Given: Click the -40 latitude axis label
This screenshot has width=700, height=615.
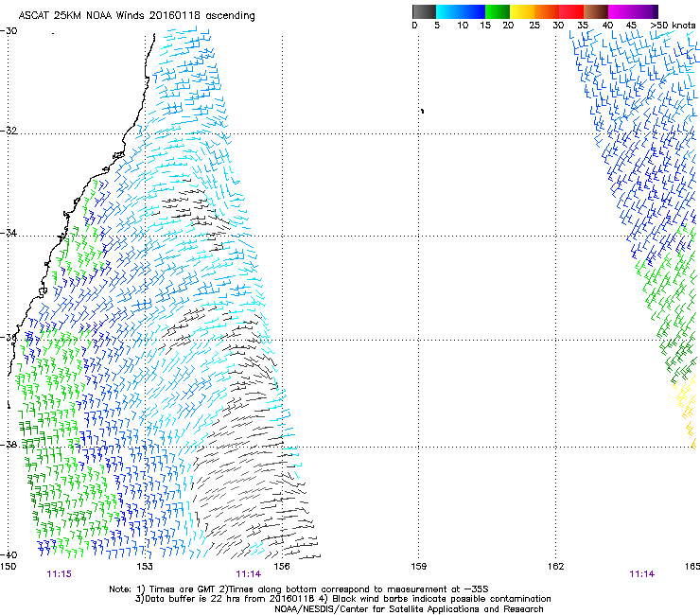Looking at the screenshot, I should click(x=9, y=554).
